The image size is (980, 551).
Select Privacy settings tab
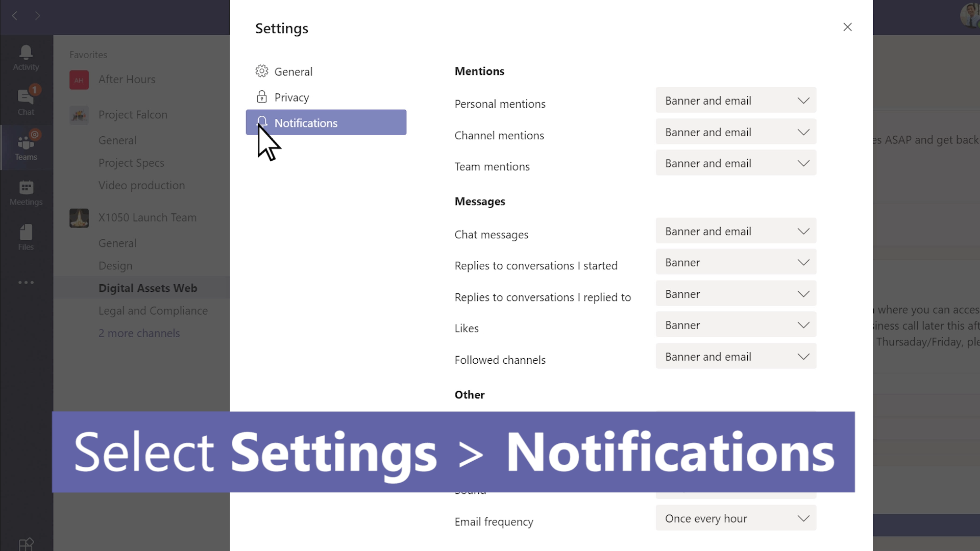(x=291, y=97)
